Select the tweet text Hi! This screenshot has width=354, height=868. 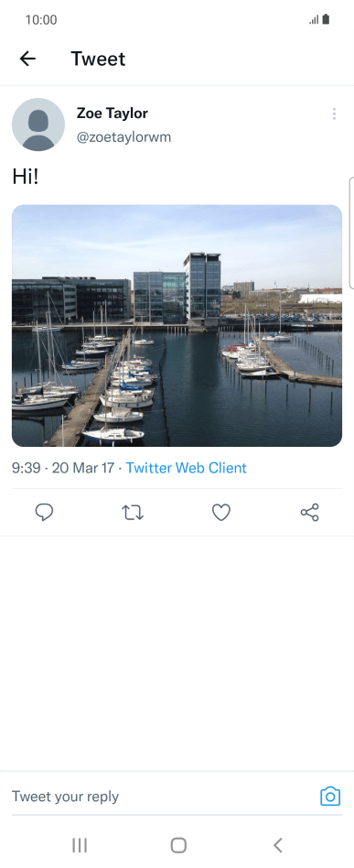click(x=25, y=177)
